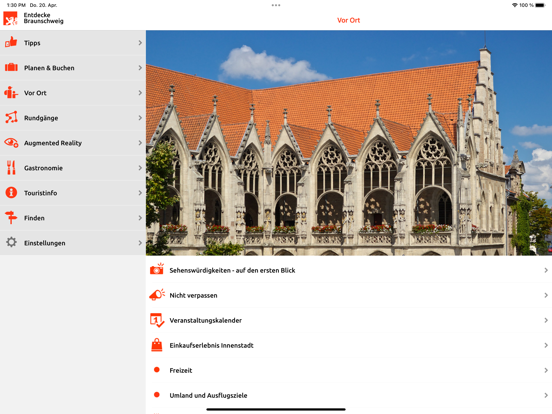
Task: Expand the Gastronomie row chevron
Action: tap(140, 168)
